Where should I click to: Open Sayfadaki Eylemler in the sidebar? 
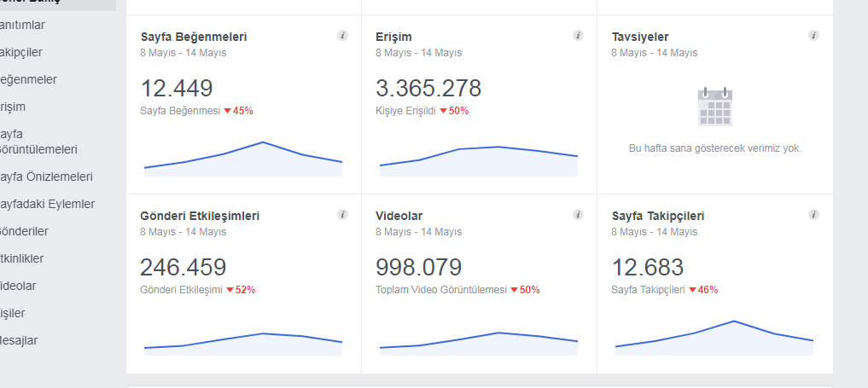coord(47,204)
